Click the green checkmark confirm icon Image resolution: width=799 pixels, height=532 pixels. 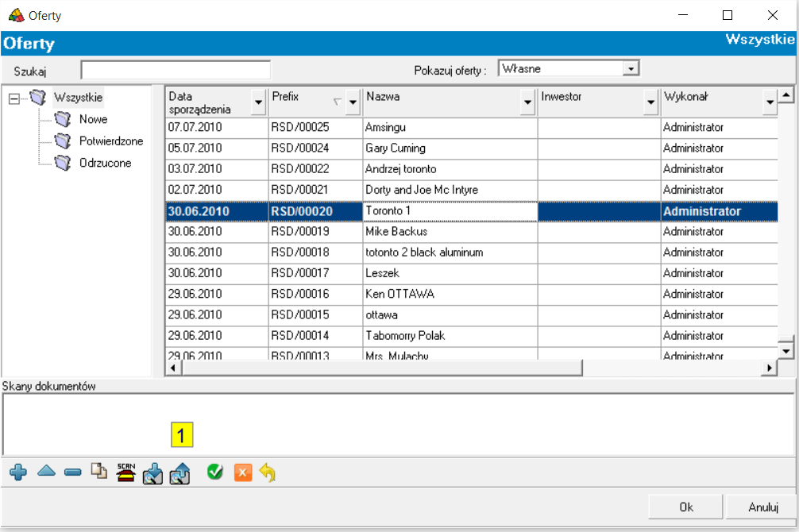[x=215, y=472]
